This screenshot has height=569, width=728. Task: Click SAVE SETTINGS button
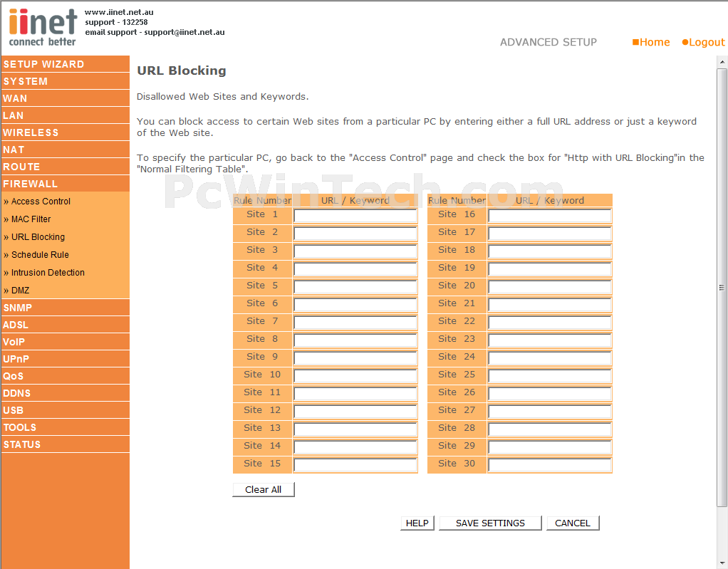pyautogui.click(x=490, y=523)
